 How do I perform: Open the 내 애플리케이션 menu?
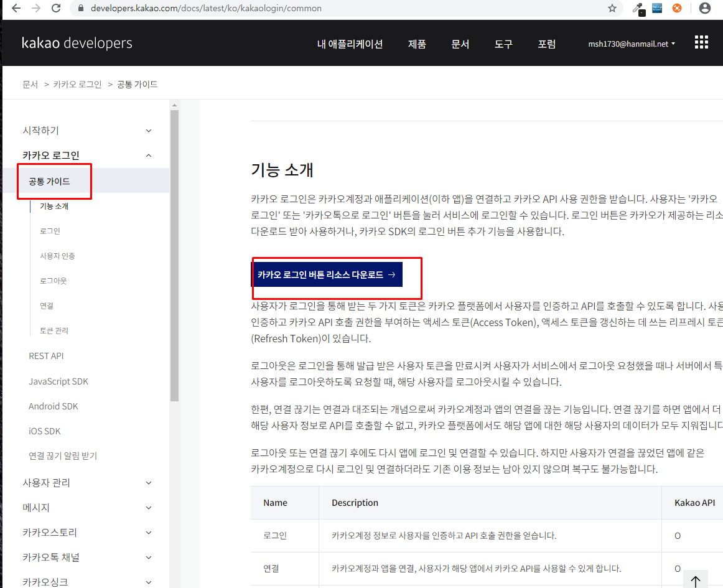[350, 44]
